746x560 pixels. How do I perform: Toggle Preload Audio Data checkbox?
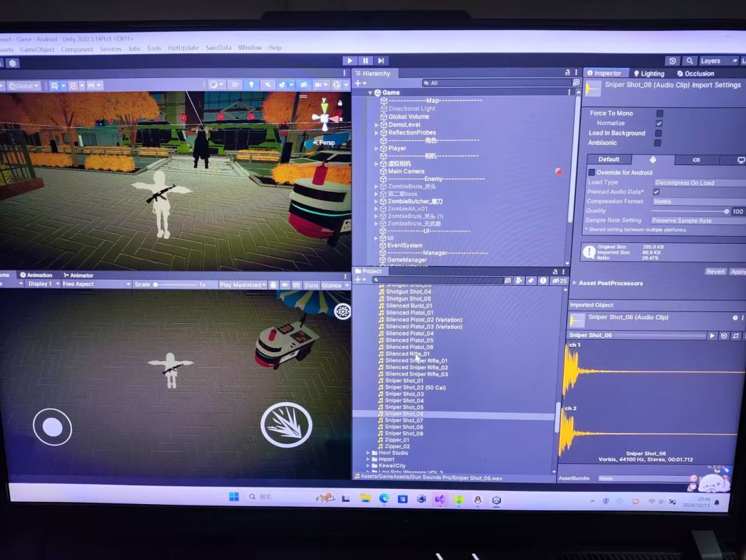(x=657, y=192)
